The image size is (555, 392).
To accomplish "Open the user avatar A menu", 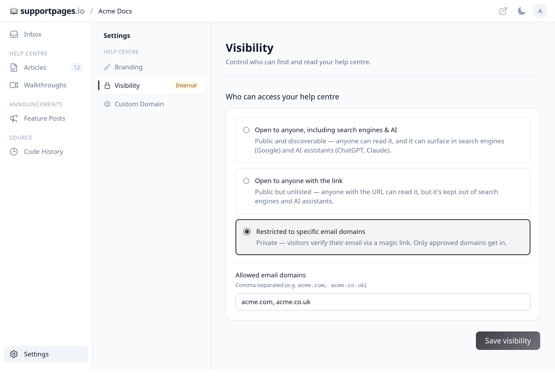I will [540, 11].
